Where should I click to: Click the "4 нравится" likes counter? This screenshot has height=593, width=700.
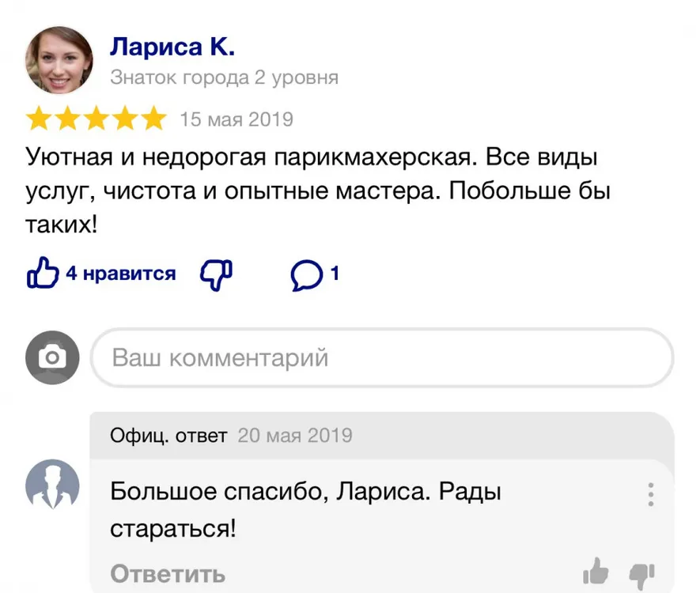coord(120,274)
